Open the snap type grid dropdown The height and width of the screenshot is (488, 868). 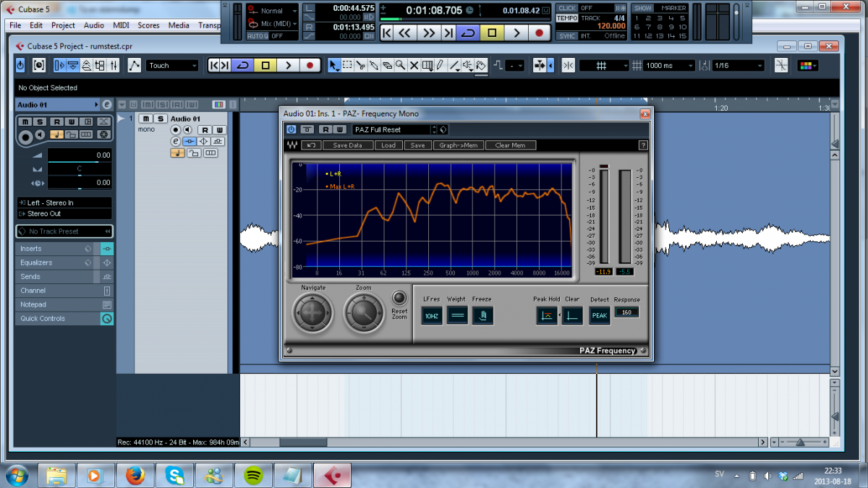604,65
